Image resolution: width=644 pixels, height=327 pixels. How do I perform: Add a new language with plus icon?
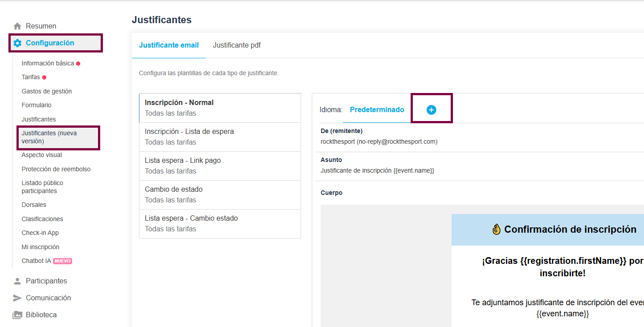click(431, 110)
